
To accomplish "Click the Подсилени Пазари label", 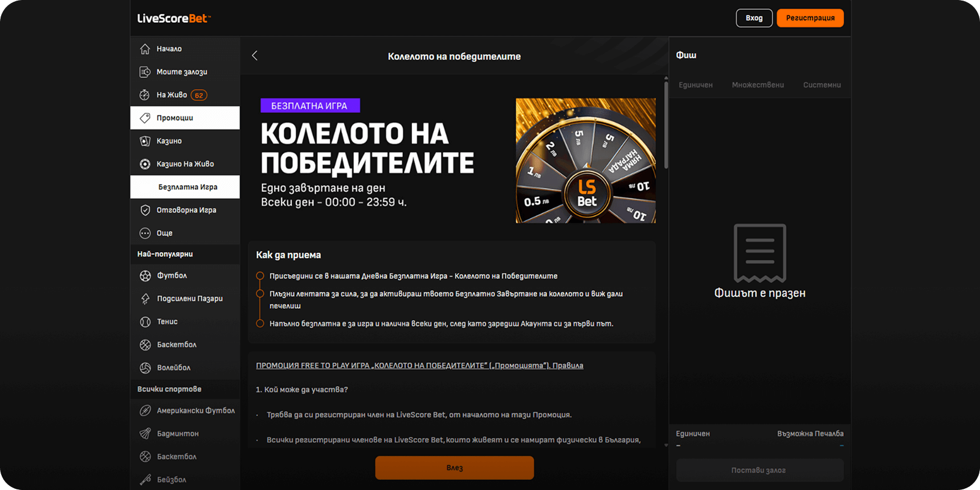I will pyautogui.click(x=190, y=299).
